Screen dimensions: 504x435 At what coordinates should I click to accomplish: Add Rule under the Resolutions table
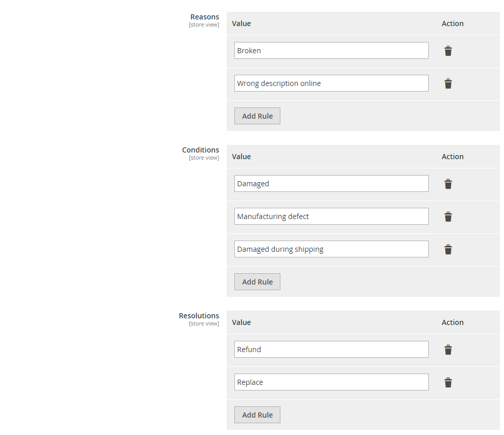tap(257, 415)
